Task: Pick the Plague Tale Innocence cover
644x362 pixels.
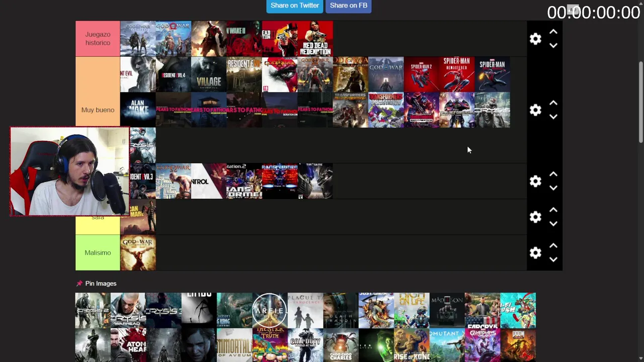Action: pos(305,310)
